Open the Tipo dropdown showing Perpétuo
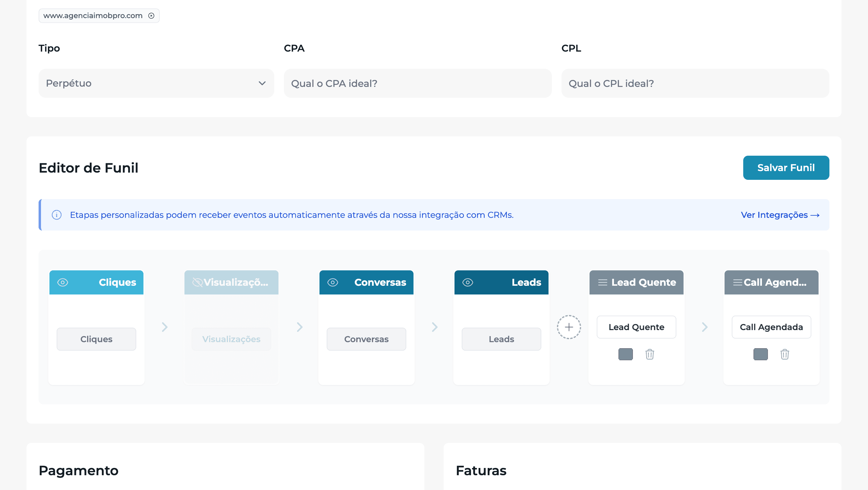 156,83
